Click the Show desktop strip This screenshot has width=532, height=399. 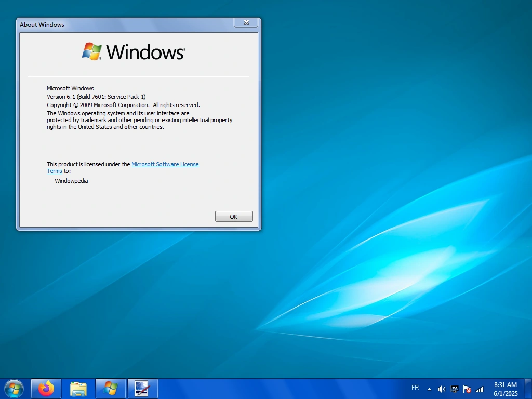528,389
